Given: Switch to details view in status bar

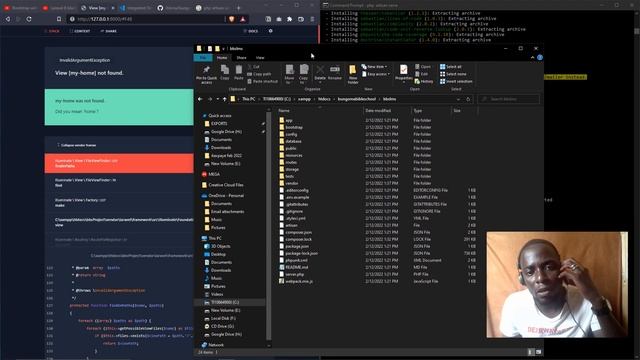Looking at the screenshot, I should (530, 352).
